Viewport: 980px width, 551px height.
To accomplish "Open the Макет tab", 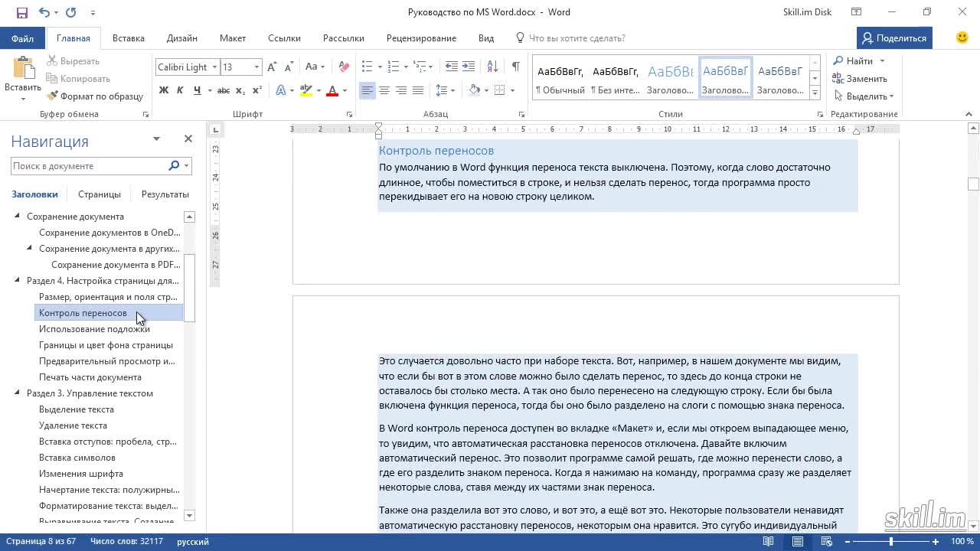I will (x=233, y=38).
